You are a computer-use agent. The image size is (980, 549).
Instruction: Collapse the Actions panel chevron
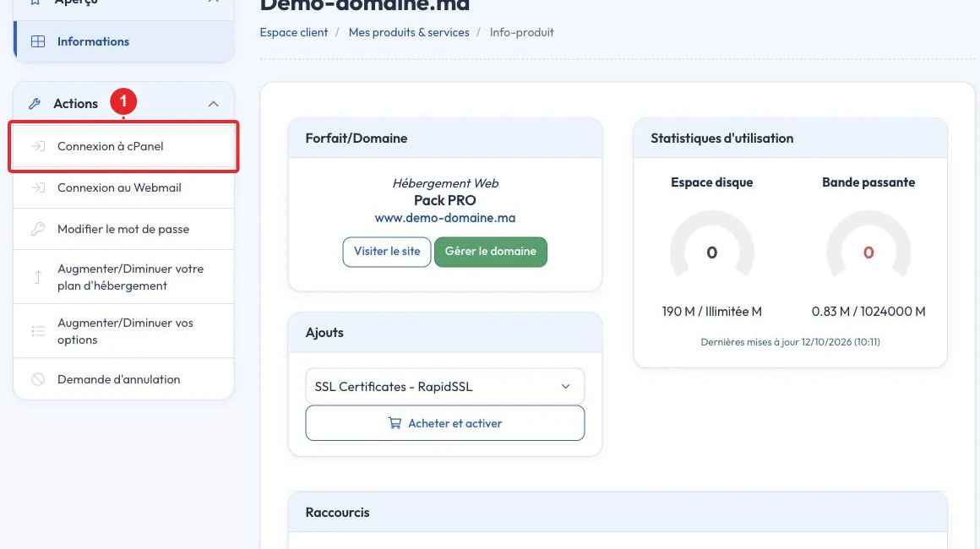tap(213, 104)
